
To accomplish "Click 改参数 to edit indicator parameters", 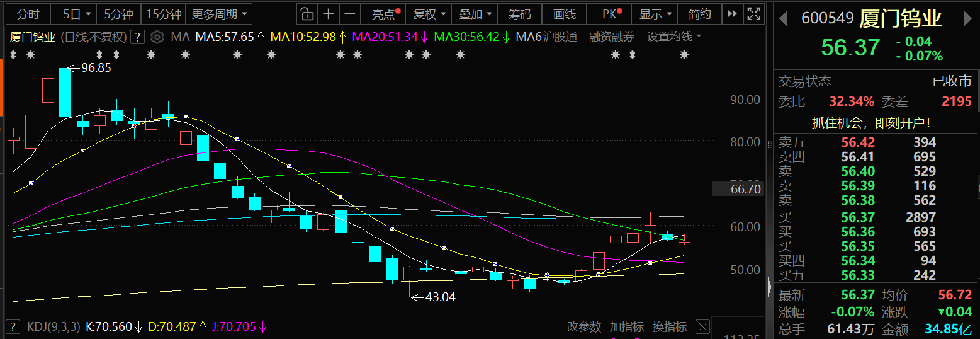I will click(x=584, y=327).
